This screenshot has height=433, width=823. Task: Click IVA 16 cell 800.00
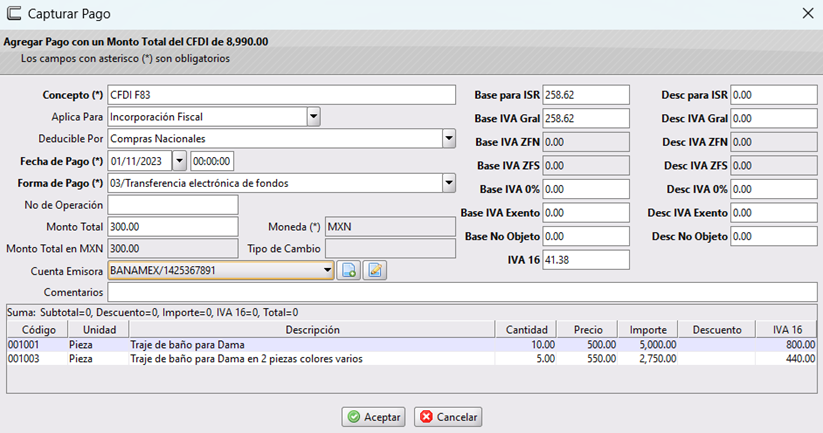click(x=787, y=345)
